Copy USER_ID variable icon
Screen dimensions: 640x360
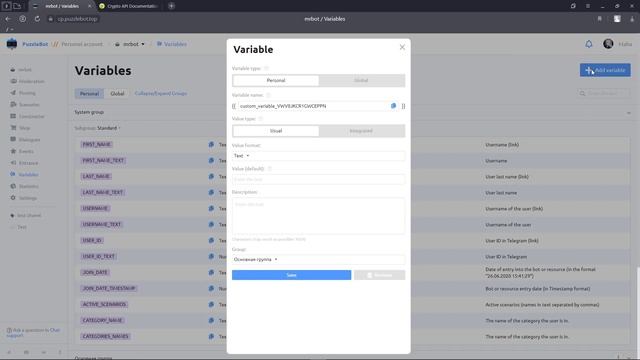[x=211, y=240]
